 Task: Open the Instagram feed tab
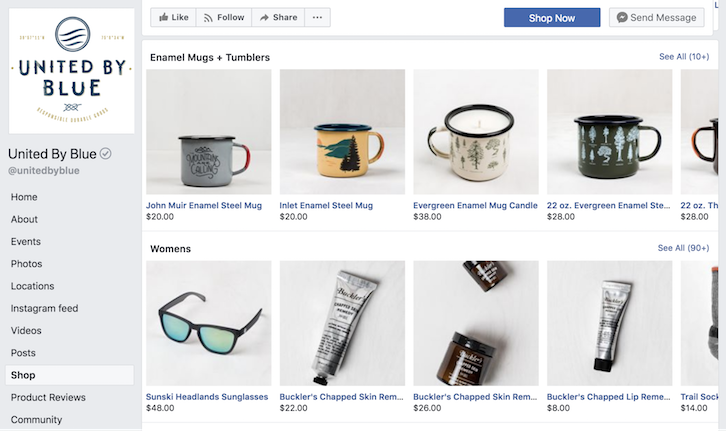[44, 308]
